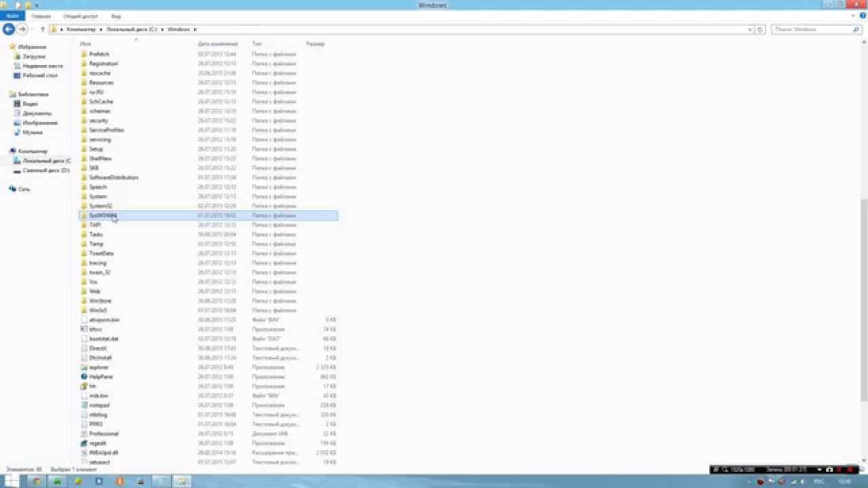Open quick access toolbar dropdown arrow

click(37, 5)
